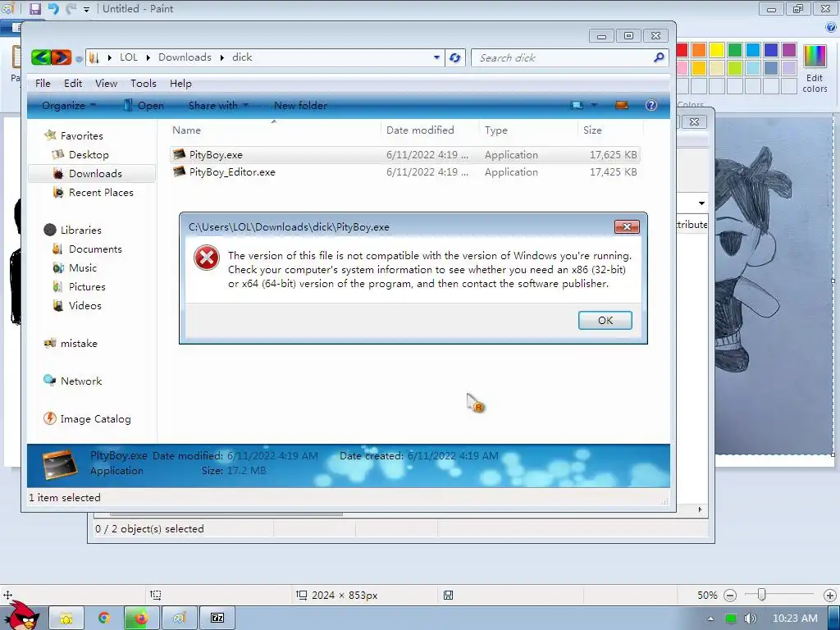The image size is (840, 630).
Task: Open Documents library
Action: (95, 249)
